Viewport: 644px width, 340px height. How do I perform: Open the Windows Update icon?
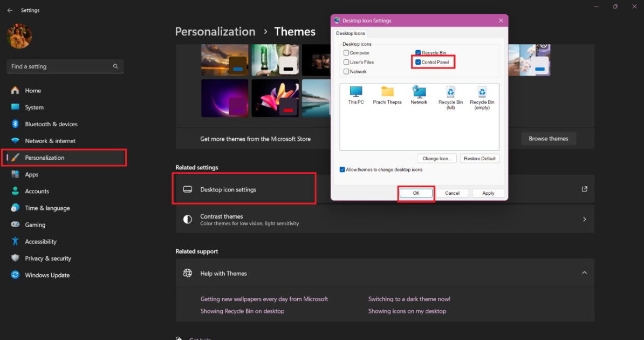pos(15,275)
